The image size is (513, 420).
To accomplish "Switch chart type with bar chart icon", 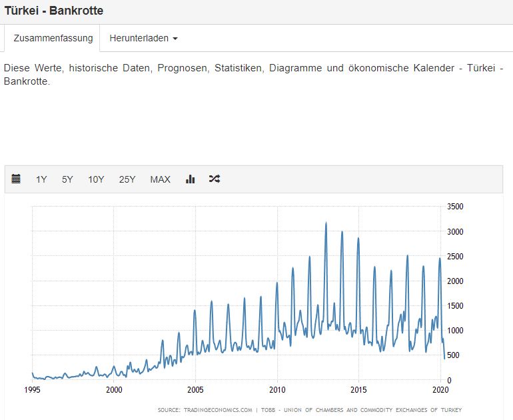I will [x=191, y=179].
